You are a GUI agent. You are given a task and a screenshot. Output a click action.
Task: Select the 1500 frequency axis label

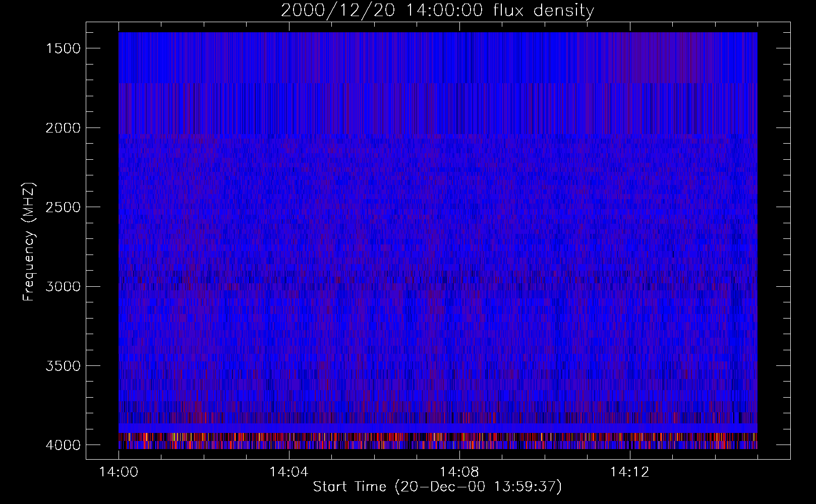(63, 48)
